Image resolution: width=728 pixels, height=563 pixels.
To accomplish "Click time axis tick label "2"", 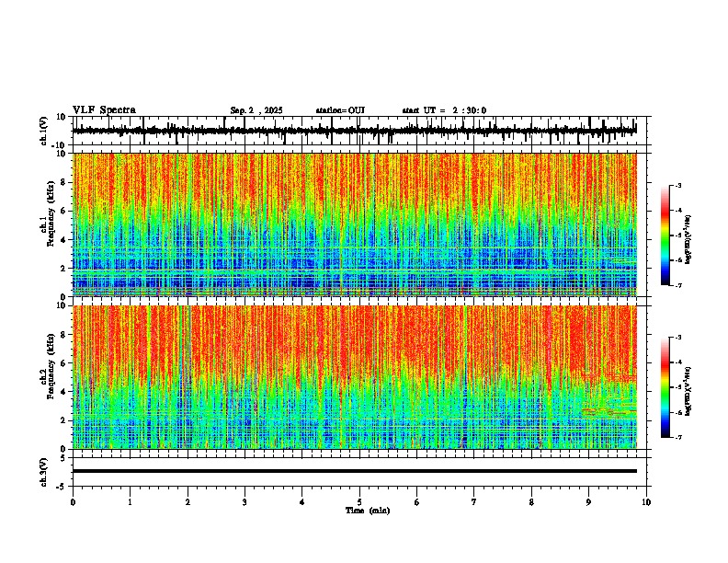I will (x=188, y=502).
